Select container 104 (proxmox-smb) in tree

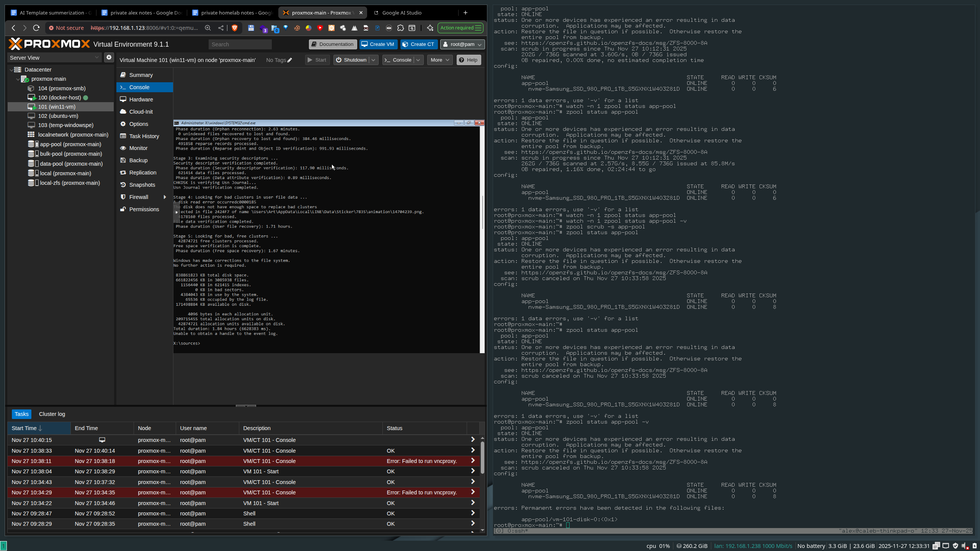62,88
